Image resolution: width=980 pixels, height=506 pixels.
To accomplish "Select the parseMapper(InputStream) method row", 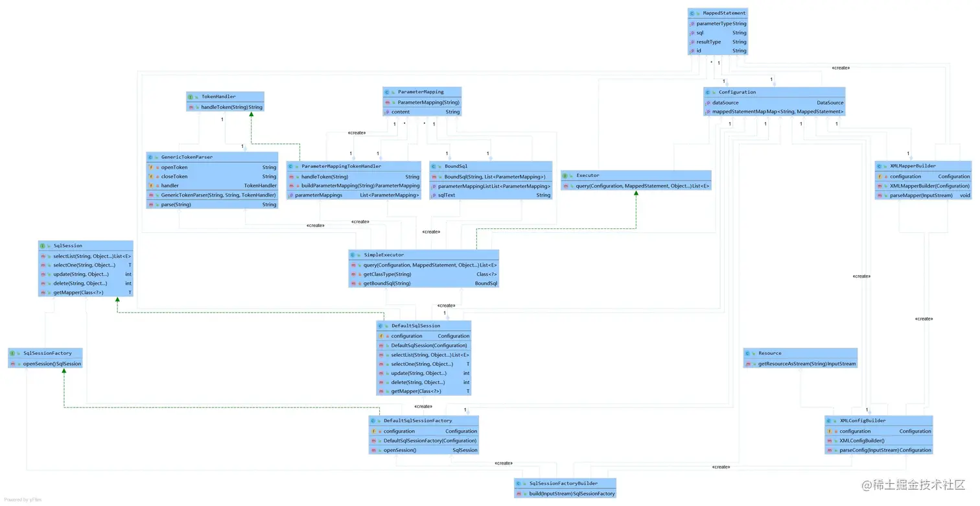I will tap(923, 195).
